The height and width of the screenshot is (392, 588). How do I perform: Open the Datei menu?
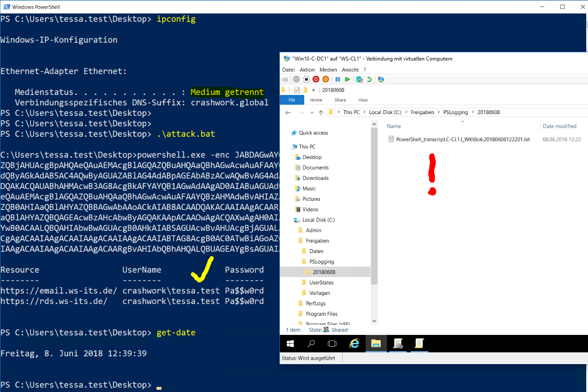(289, 70)
